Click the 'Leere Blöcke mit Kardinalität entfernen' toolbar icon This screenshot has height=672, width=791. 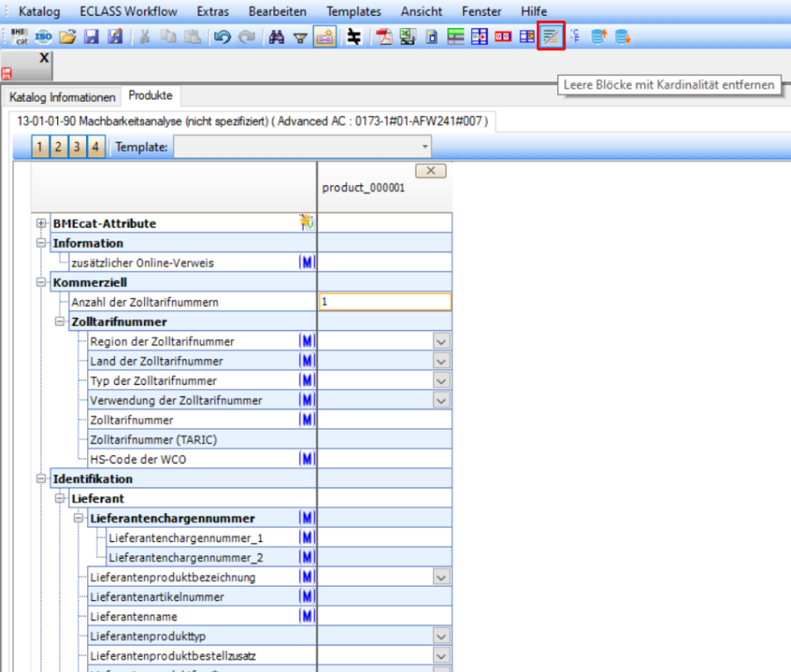pyautogui.click(x=550, y=37)
